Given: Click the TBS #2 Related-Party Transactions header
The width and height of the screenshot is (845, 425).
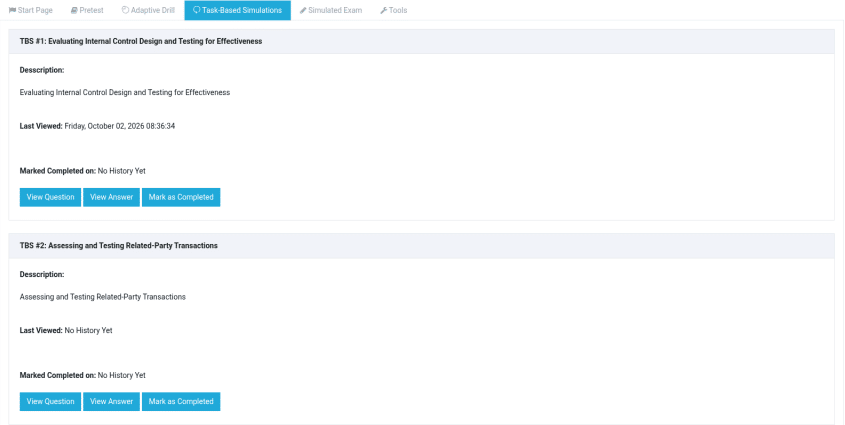Looking at the screenshot, I should [421, 246].
